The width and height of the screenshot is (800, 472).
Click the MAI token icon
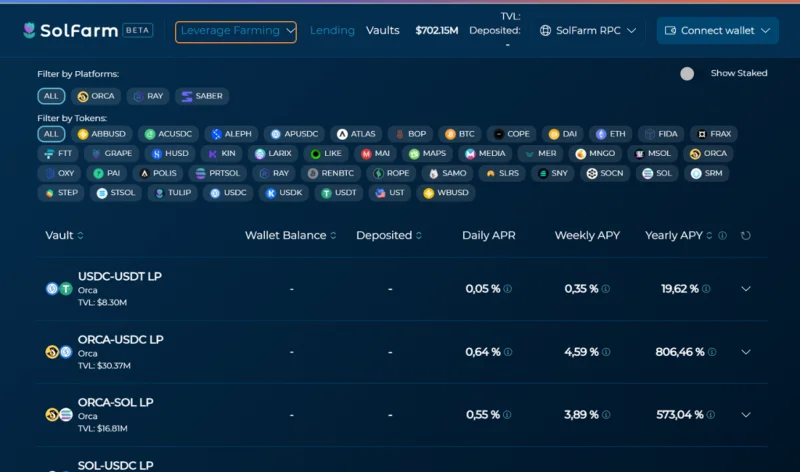366,154
